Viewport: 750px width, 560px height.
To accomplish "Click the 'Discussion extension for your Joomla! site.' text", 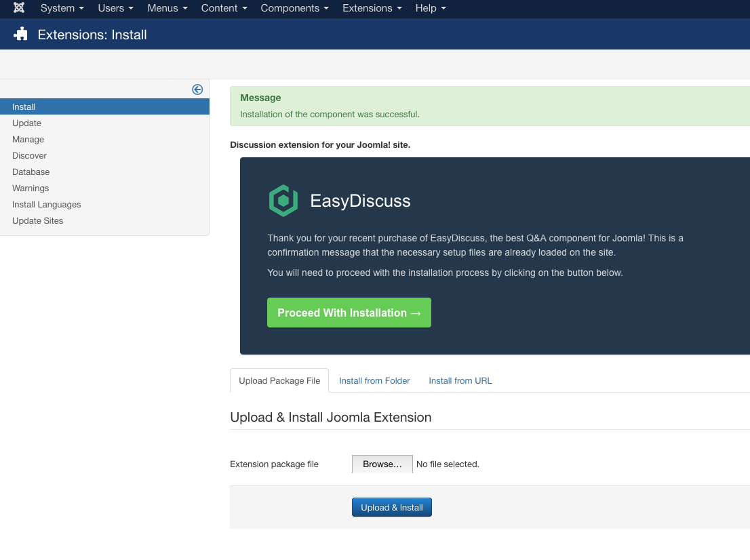I will click(x=320, y=145).
